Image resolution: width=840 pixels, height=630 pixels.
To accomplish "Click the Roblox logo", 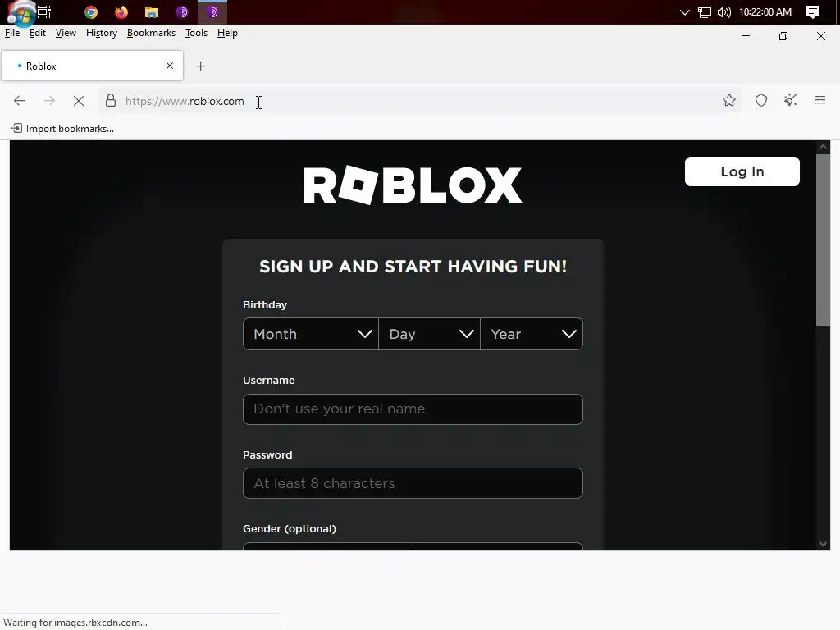I will 413,185.
